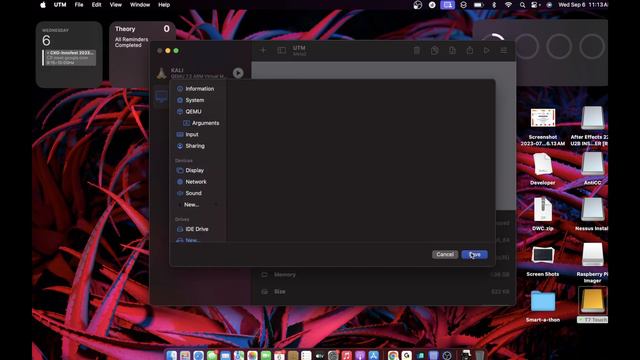Viewport: 640px width, 360px height.
Task: Open the View menu
Action: [116, 5]
